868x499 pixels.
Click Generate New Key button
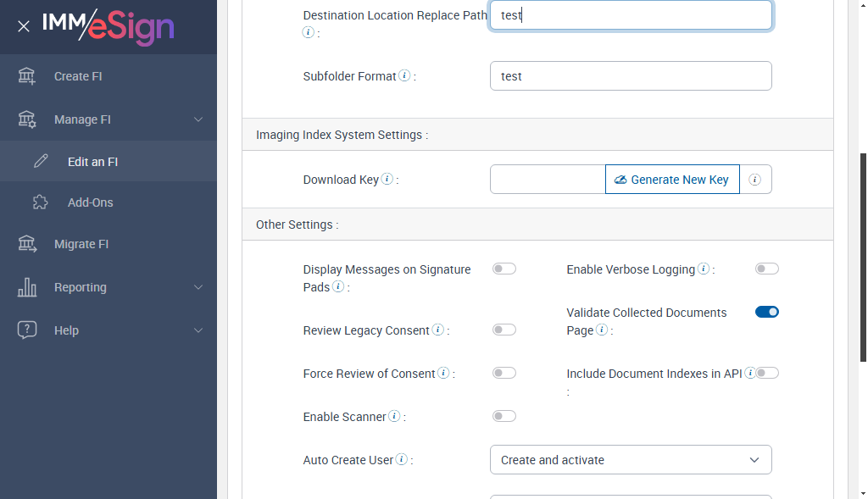click(x=672, y=180)
